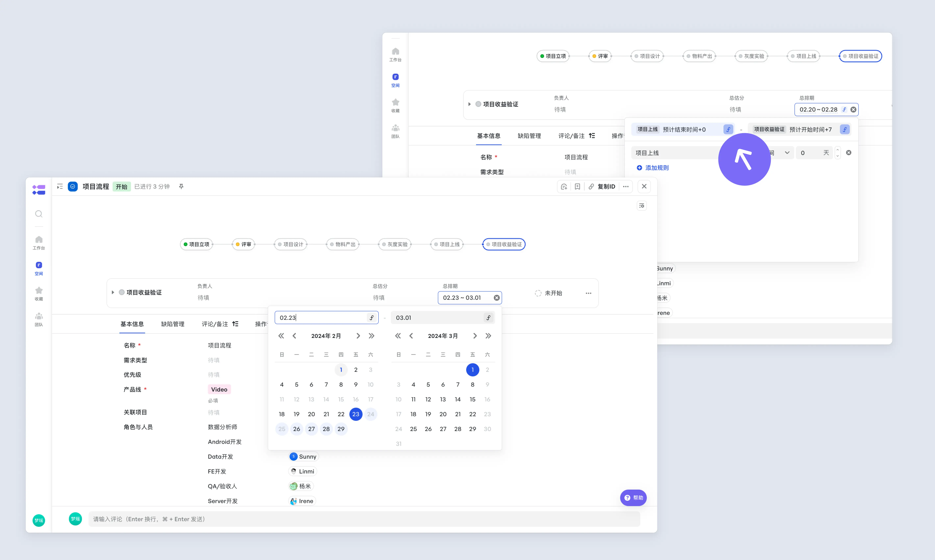
Task: Switch to 评论/备注 tab in front window
Action: [x=215, y=324]
